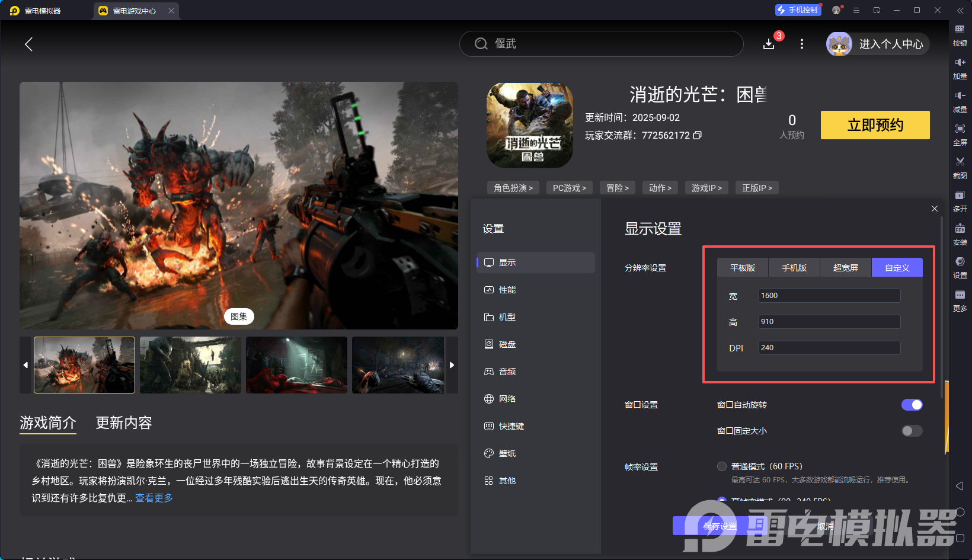This screenshot has height=560, width=972.
Task: Disable the 窗口自动旋转 toggle
Action: click(912, 405)
